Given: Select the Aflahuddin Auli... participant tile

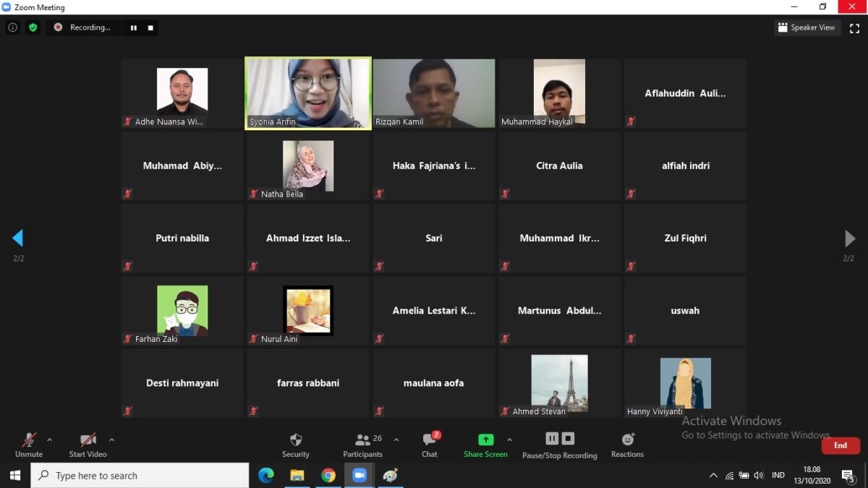Looking at the screenshot, I should (x=686, y=93).
